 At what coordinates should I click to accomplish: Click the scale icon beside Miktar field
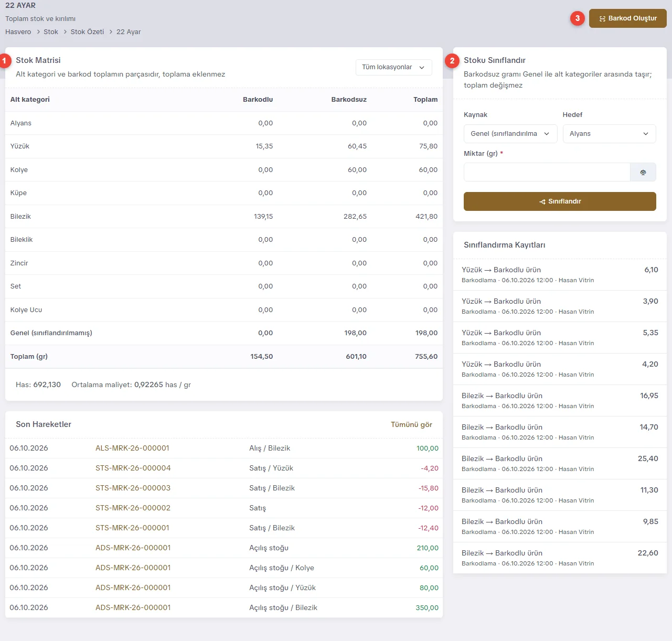(x=643, y=172)
